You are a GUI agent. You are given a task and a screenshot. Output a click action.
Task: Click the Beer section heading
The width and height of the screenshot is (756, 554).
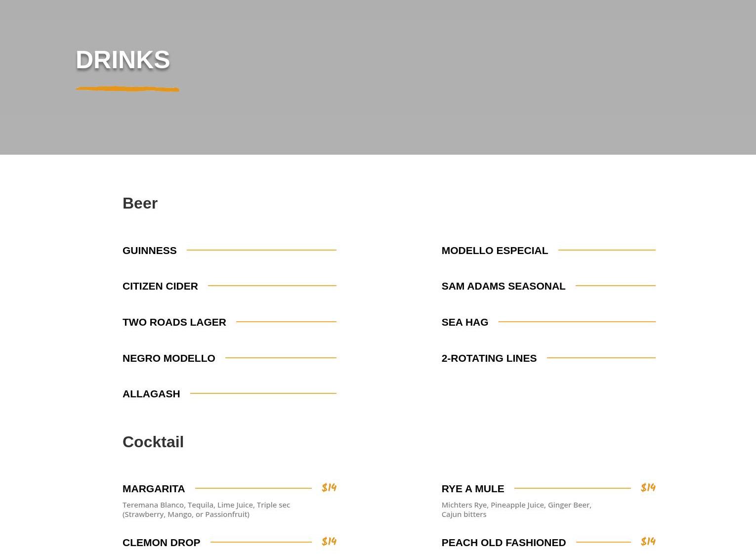(x=140, y=203)
